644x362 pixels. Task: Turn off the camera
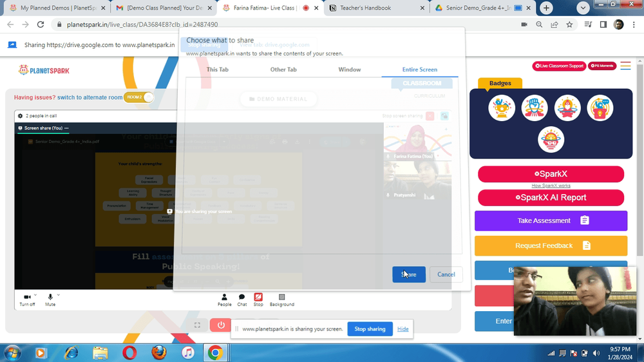[x=27, y=300]
